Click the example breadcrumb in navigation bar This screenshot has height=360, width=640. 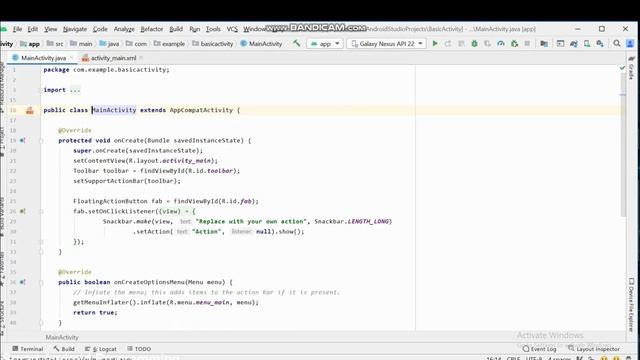point(169,44)
